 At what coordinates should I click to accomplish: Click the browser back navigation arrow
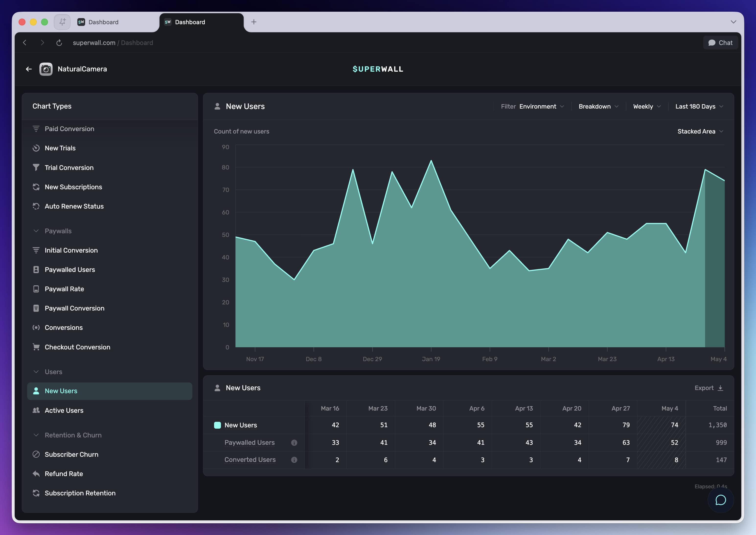(25, 43)
